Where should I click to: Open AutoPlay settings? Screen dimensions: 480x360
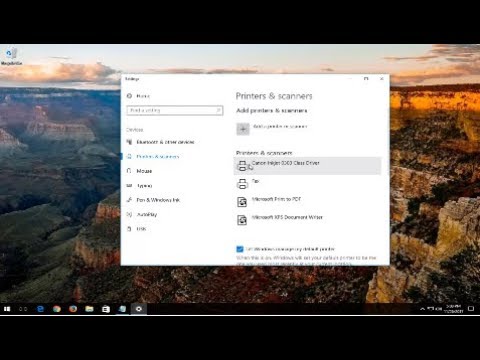point(147,214)
